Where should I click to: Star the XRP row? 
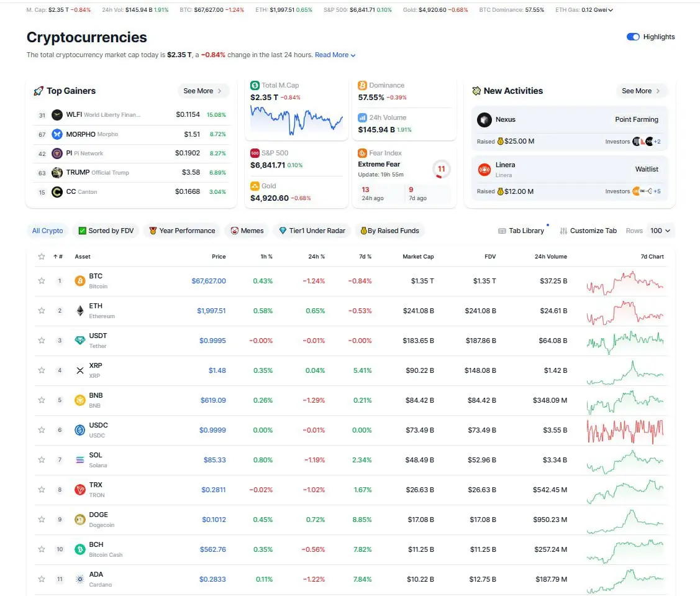pyautogui.click(x=42, y=370)
